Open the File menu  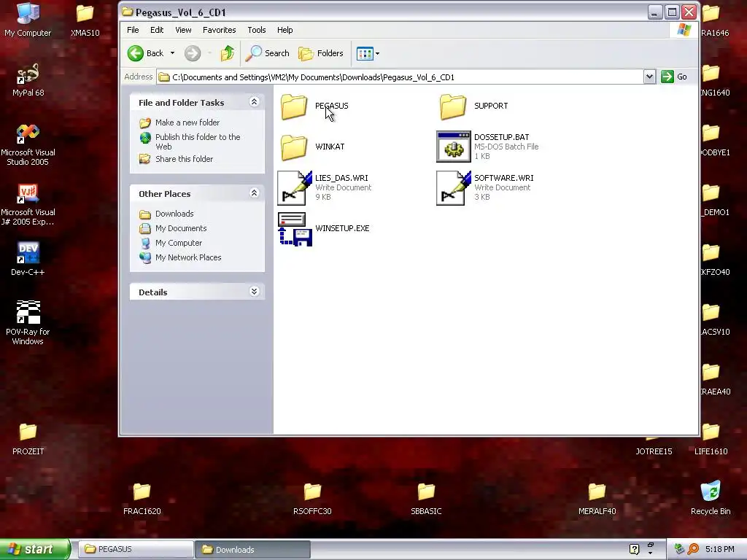pyautogui.click(x=133, y=30)
